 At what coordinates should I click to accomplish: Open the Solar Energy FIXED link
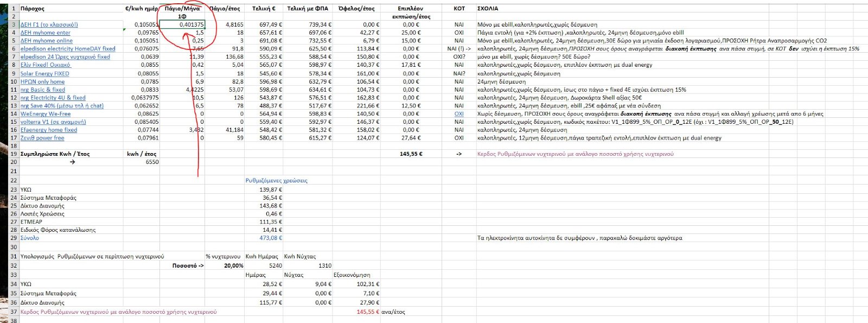tap(44, 74)
